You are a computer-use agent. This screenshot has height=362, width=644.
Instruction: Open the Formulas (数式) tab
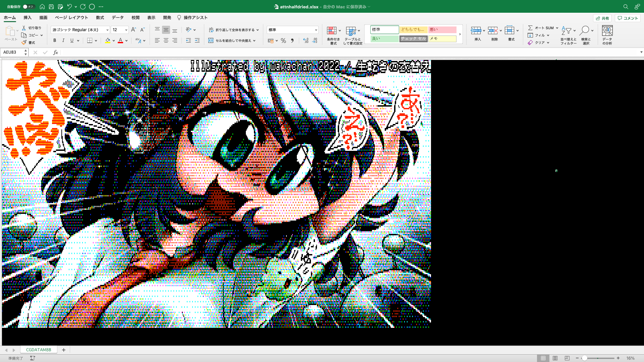[x=100, y=18]
